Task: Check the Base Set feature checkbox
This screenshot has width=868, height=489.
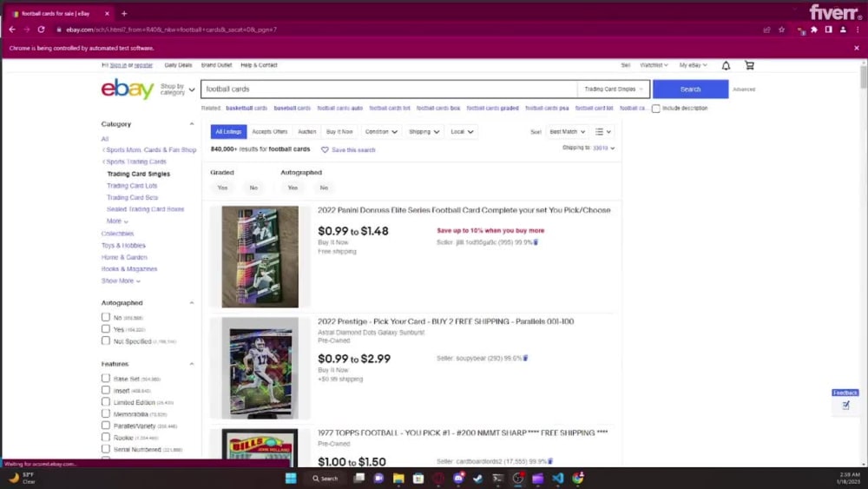Action: click(x=106, y=378)
